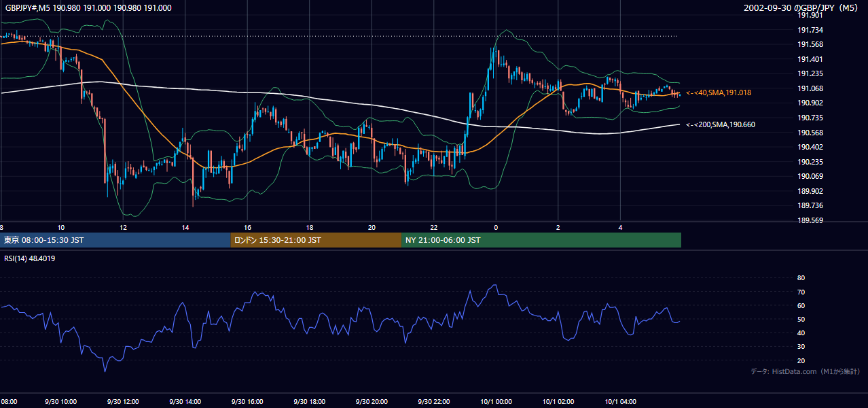Click RSI scale value 60
The height and width of the screenshot is (408, 868).
click(801, 305)
